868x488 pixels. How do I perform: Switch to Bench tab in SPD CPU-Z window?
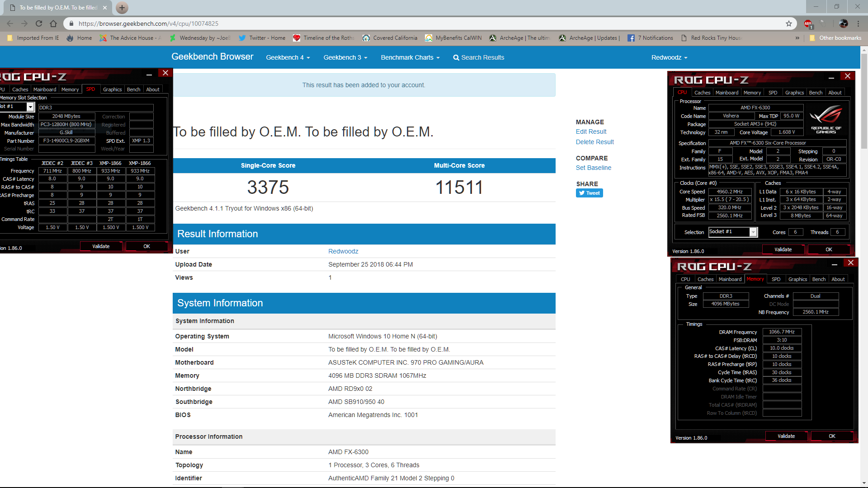[133, 89]
